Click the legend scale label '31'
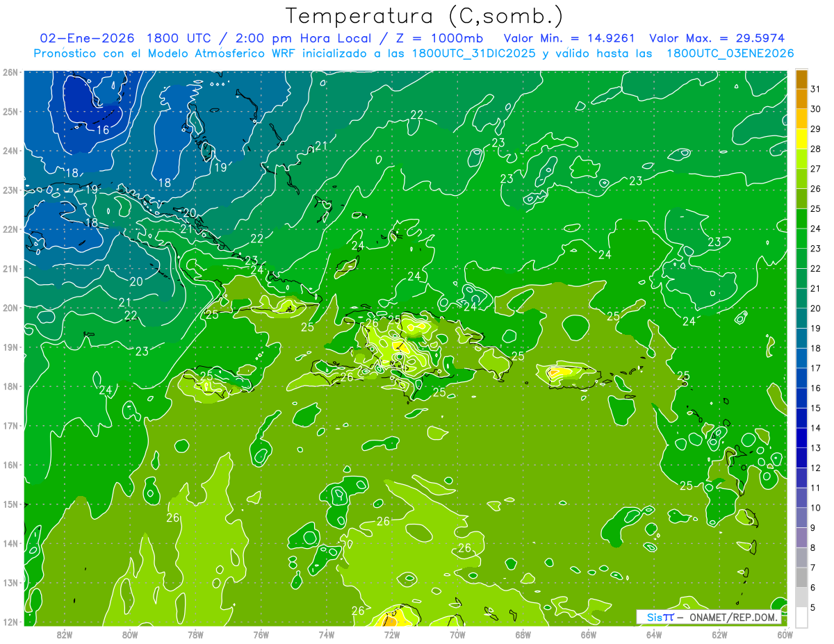834x644 pixels. (816, 88)
